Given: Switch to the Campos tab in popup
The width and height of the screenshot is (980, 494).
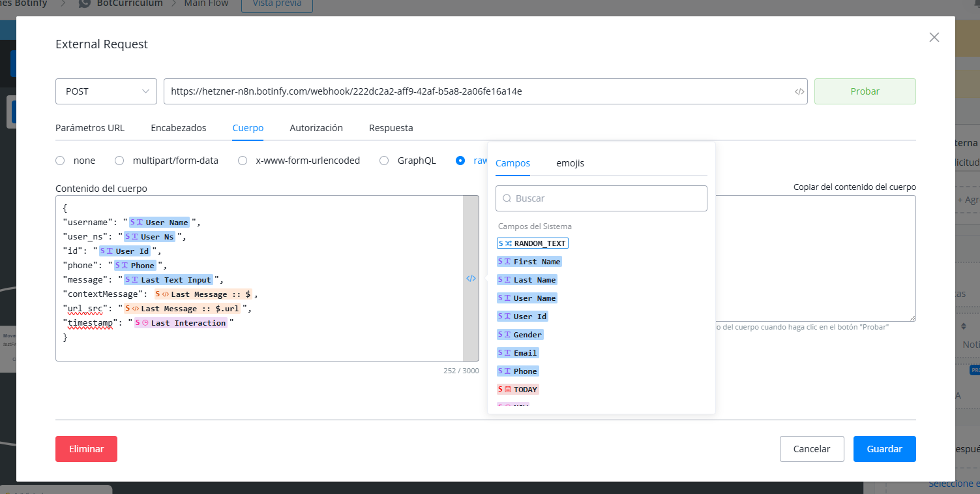Looking at the screenshot, I should (x=512, y=163).
